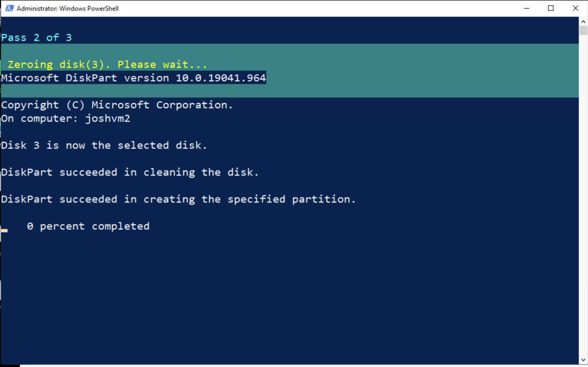
Task: Click the scrollbar down arrow
Action: pos(583,360)
